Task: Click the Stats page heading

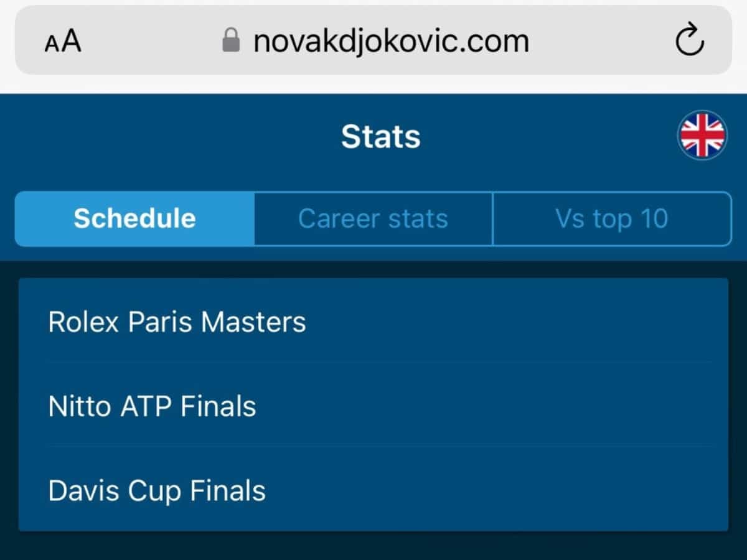Action: (x=380, y=136)
